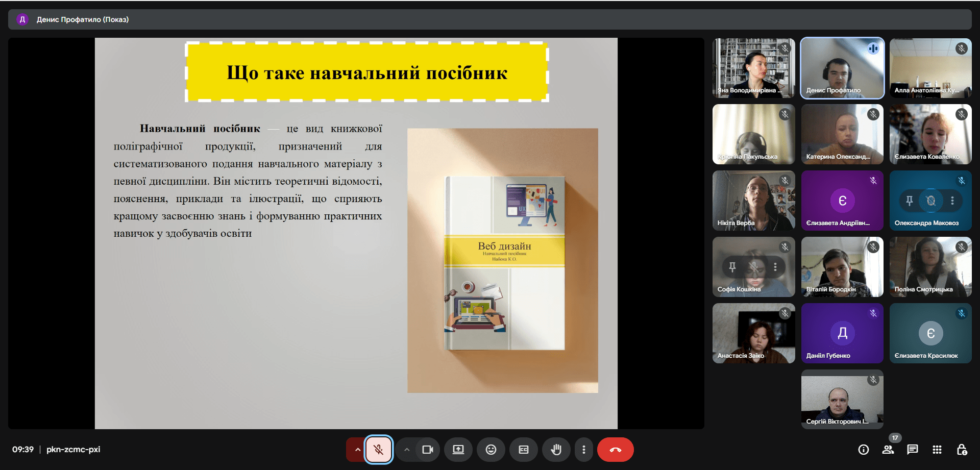
Task: Click the present screen icon
Action: (458, 450)
